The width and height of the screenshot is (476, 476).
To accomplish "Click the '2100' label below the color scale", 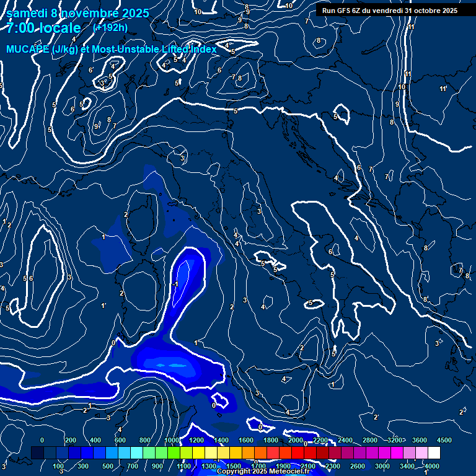I will click(308, 466).
